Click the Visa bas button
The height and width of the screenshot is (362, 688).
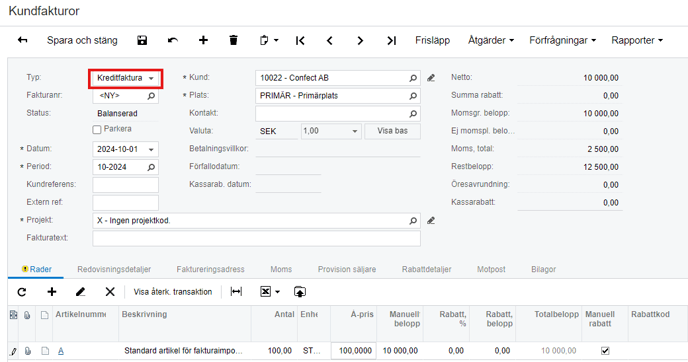pyautogui.click(x=392, y=131)
